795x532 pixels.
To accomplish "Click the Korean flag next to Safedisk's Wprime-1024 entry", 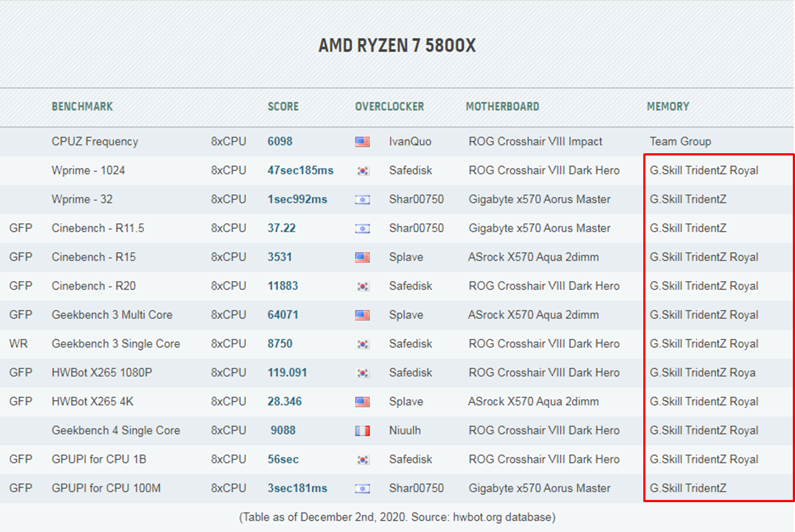I will 362,170.
